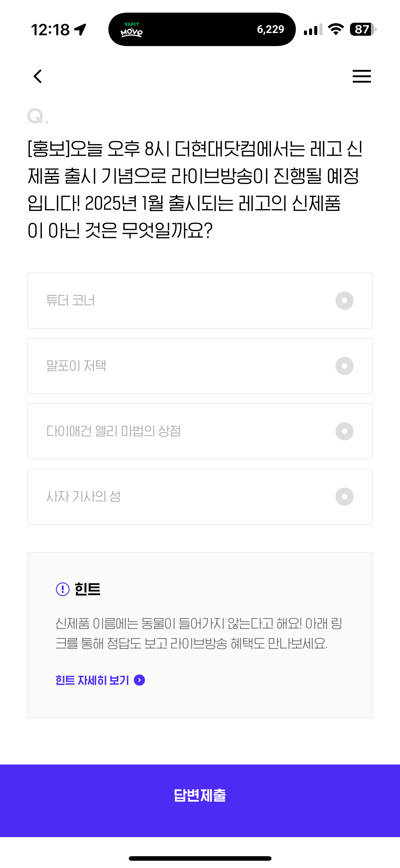400x868 pixels.
Task: Tap the YAFIT MOVE logo in Dynamic Island
Action: click(132, 30)
